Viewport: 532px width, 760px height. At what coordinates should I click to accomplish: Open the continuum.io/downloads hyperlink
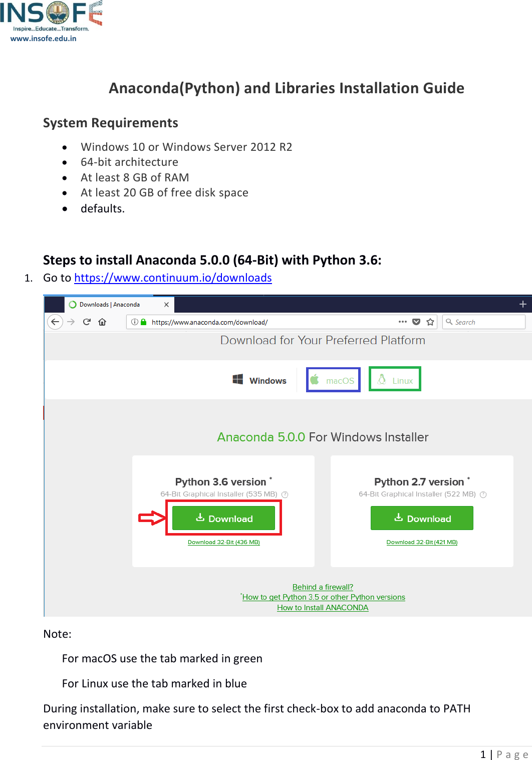[x=173, y=278]
